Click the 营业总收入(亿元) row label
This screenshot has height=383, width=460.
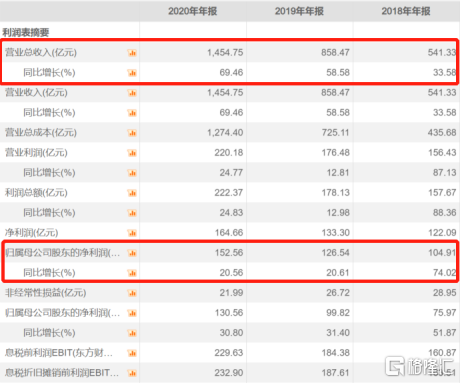41,53
